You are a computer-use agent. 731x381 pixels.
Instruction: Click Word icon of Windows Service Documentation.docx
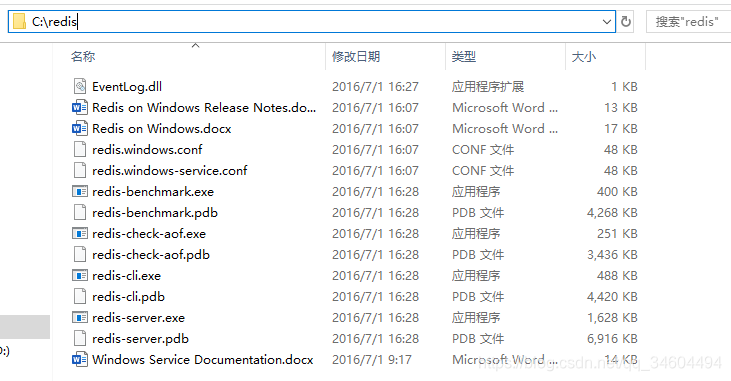pyautogui.click(x=80, y=359)
